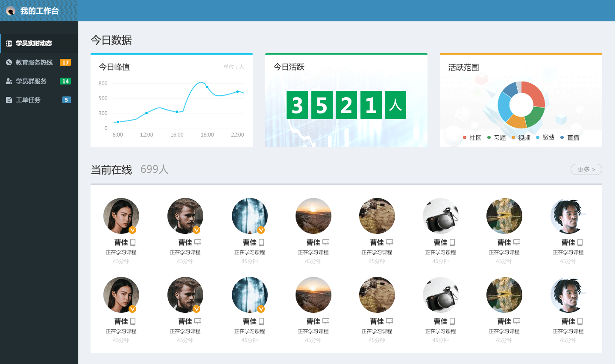Toggle the 习题 series in chart legend
The width and height of the screenshot is (615, 364).
pos(497,137)
